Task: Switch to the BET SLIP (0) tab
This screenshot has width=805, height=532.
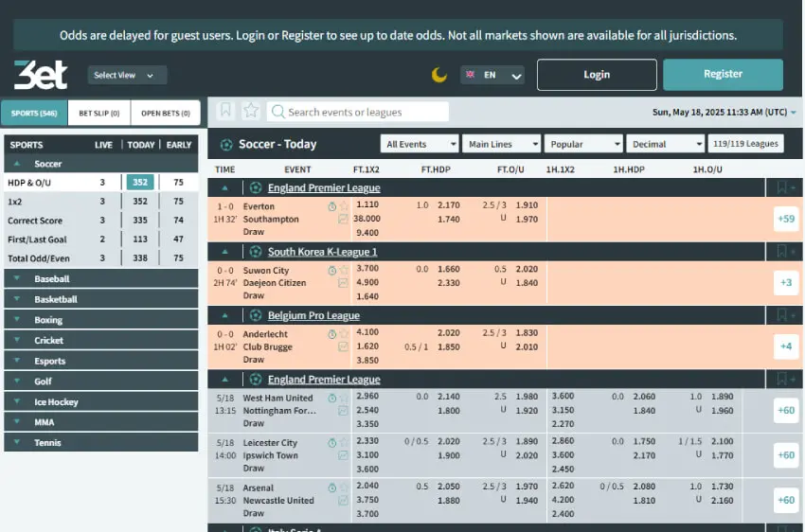Action: pyautogui.click(x=99, y=113)
